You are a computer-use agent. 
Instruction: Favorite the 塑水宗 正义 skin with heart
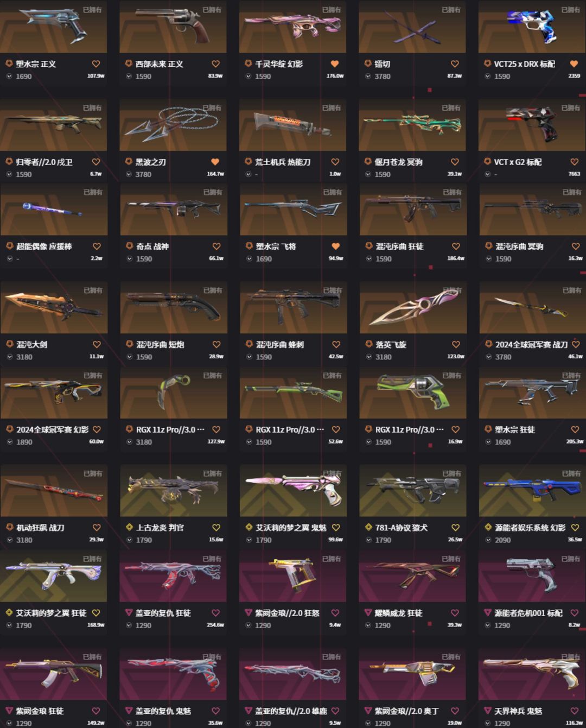click(x=96, y=64)
